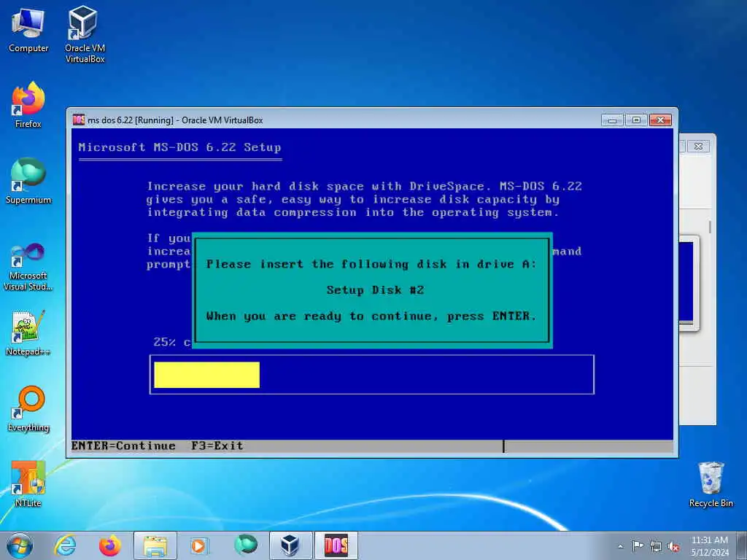Open Oracle VM VirtualBox desktop shortcut
The height and width of the screenshot is (560, 747).
tap(85, 34)
